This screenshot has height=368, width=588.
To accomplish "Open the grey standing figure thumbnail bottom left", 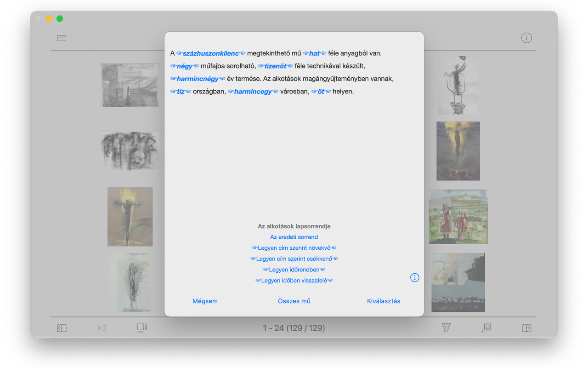I will point(130,282).
